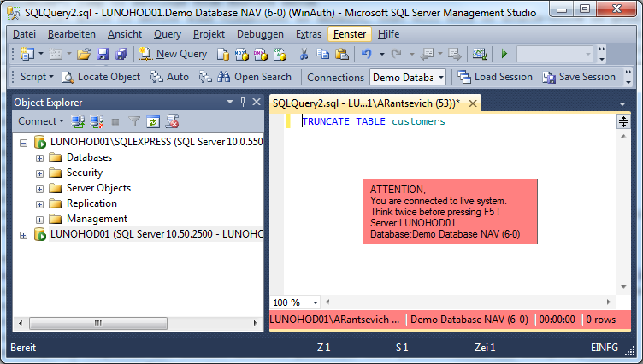Click the editor split window handle icon
The width and height of the screenshot is (643, 364).
[x=623, y=121]
